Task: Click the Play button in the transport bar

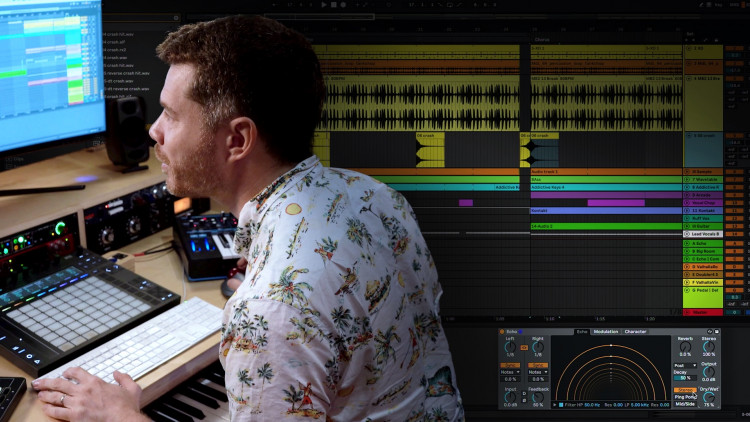Action: (324, 5)
